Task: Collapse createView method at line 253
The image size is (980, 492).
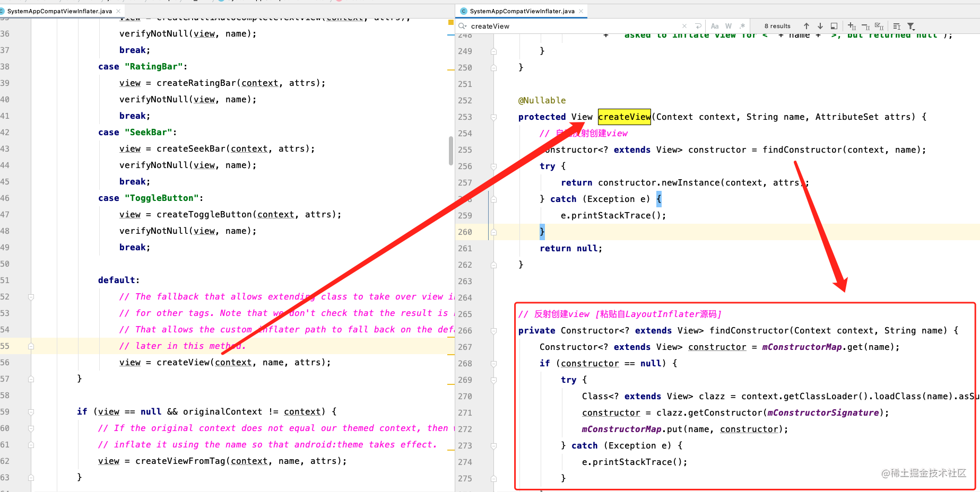Action: 493,117
